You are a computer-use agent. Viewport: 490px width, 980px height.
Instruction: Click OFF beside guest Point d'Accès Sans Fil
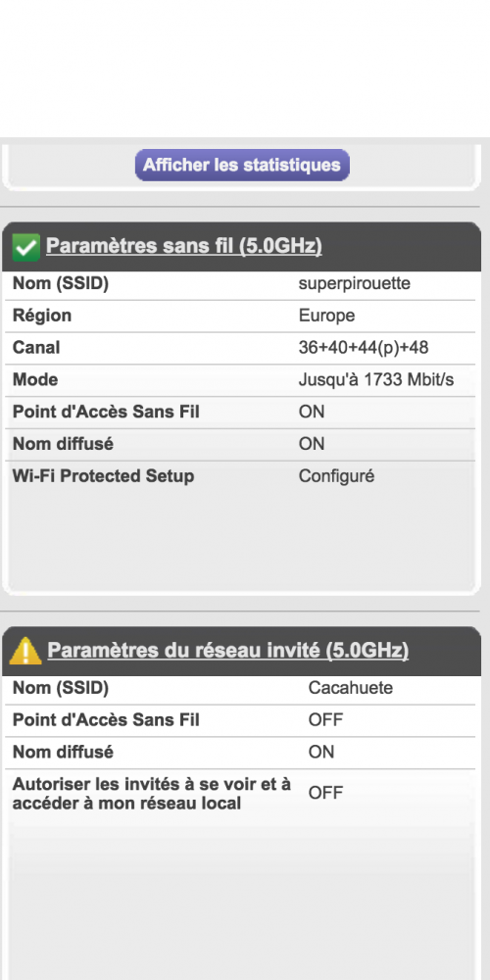pyautogui.click(x=325, y=720)
